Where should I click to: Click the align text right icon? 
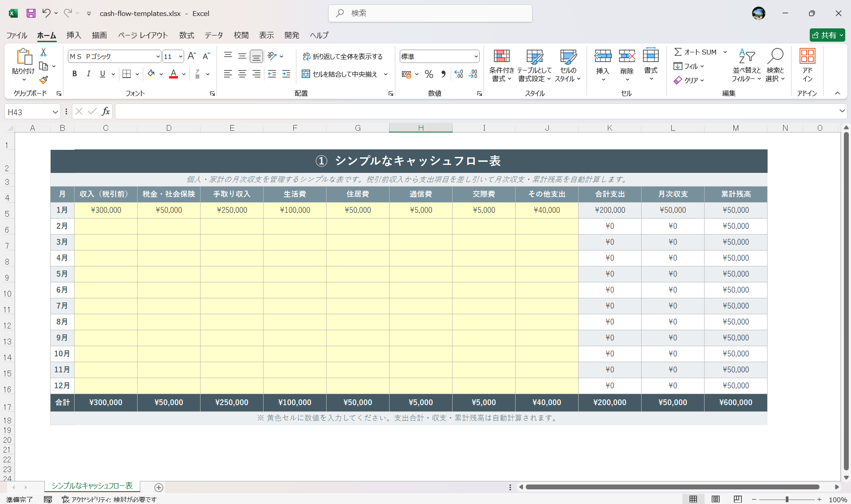256,74
